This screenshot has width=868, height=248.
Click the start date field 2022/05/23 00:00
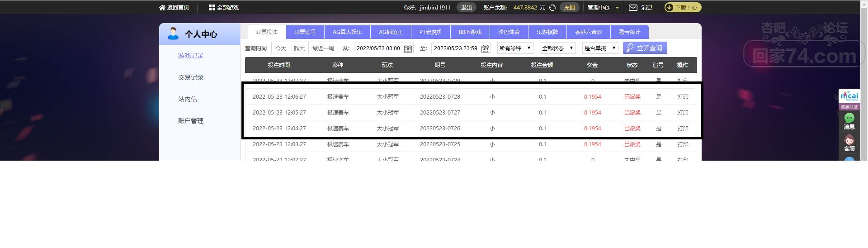[383, 48]
